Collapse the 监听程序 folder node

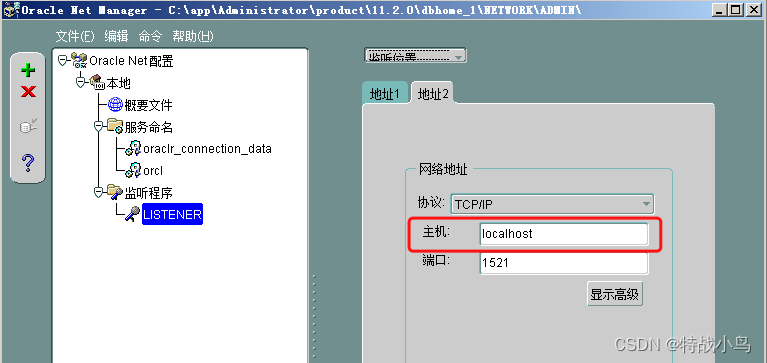pos(98,192)
